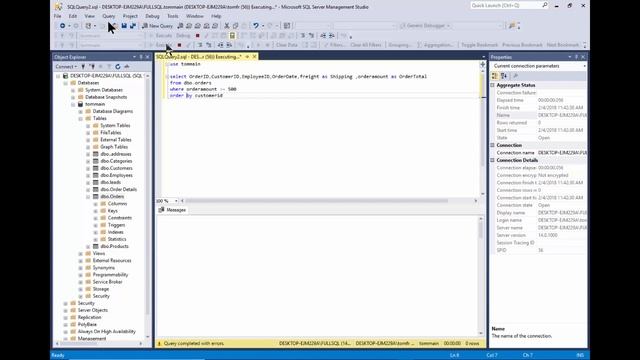Image resolution: width=640 pixels, height=360 pixels.
Task: Click the Undo arrow icon
Action: click(x=256, y=26)
